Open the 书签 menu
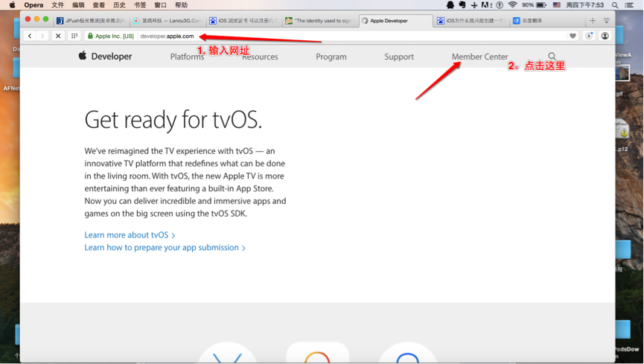 pyautogui.click(x=140, y=5)
